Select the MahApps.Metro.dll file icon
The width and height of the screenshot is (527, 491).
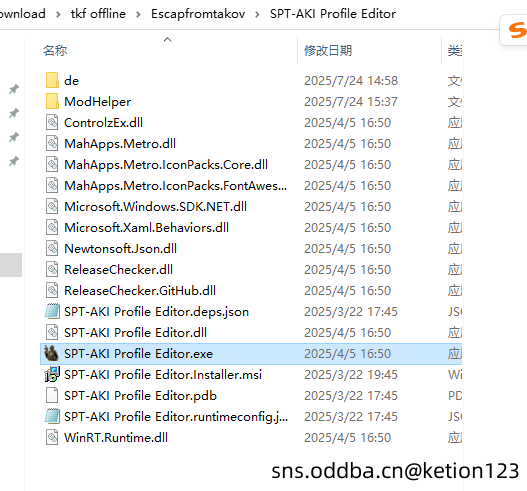52,144
